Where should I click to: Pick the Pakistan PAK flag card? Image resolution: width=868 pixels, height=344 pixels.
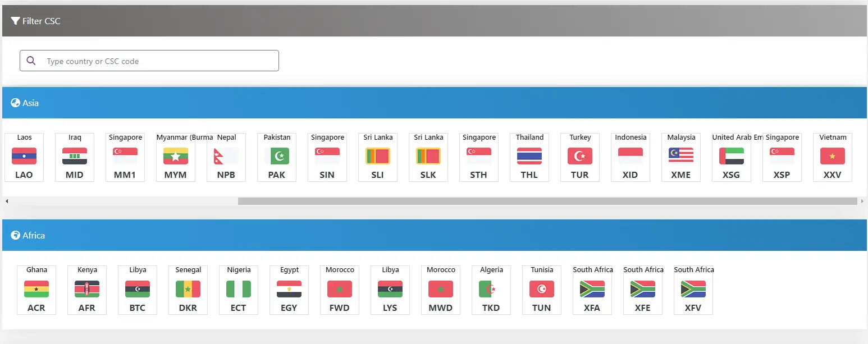[x=277, y=157]
